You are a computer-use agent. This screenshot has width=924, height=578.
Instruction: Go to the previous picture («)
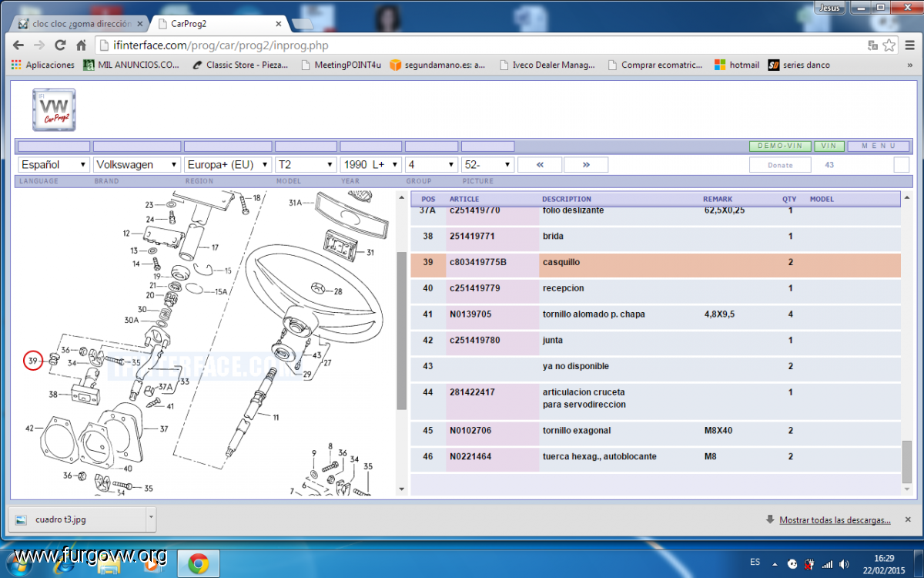point(540,164)
